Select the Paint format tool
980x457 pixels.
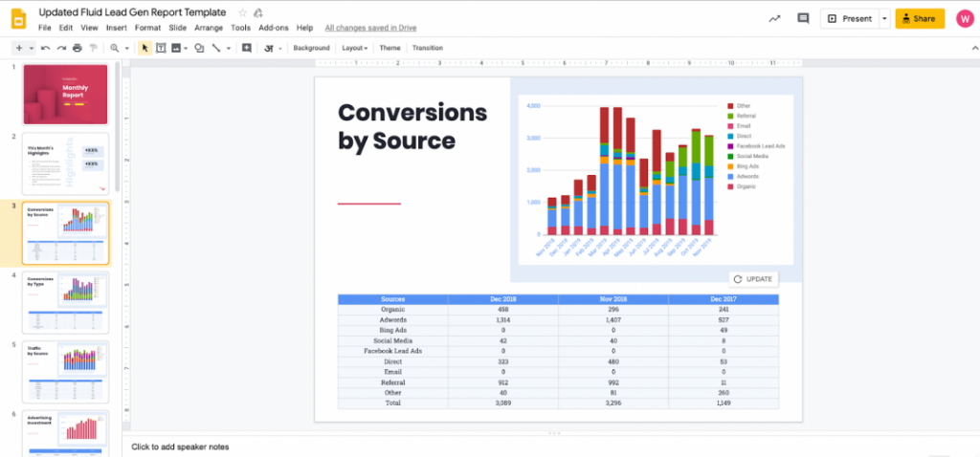(x=92, y=48)
